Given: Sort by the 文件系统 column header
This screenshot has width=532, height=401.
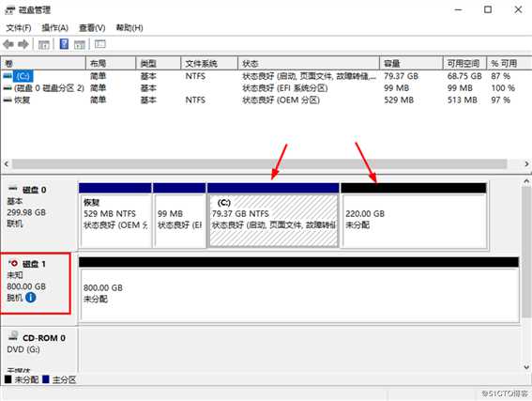Looking at the screenshot, I should pyautogui.click(x=209, y=64).
